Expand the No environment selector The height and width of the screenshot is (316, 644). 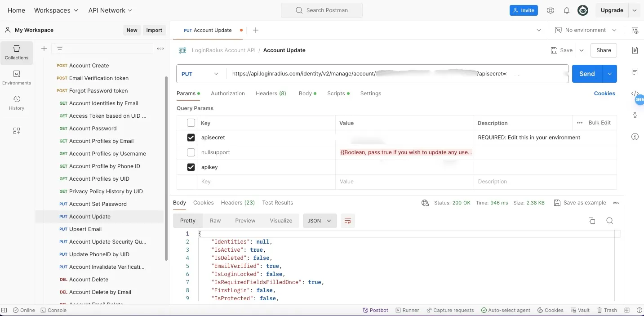585,30
